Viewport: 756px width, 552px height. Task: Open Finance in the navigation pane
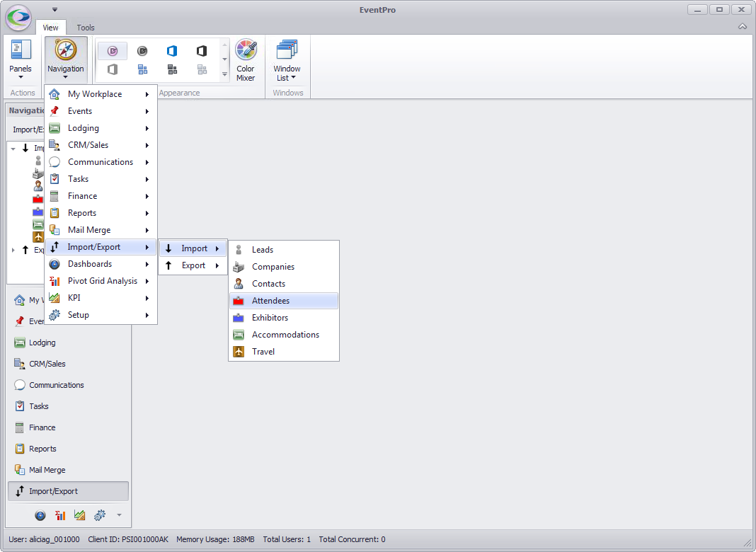[x=69, y=427]
